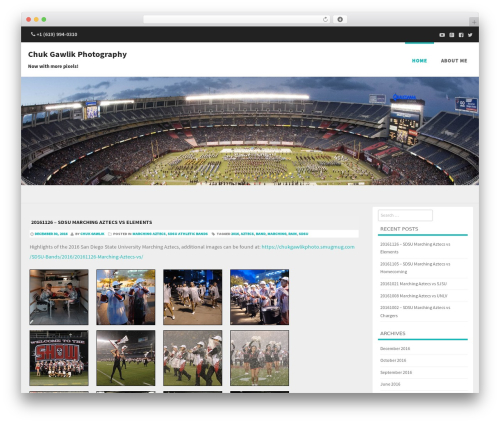Open recent post Marching Aztecs vs Chargers
Screen dimensions: 500x423
(x=415, y=311)
